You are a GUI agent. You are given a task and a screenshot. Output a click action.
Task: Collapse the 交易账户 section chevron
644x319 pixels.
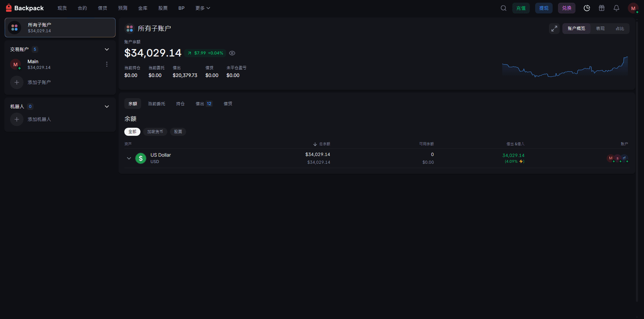coord(107,49)
